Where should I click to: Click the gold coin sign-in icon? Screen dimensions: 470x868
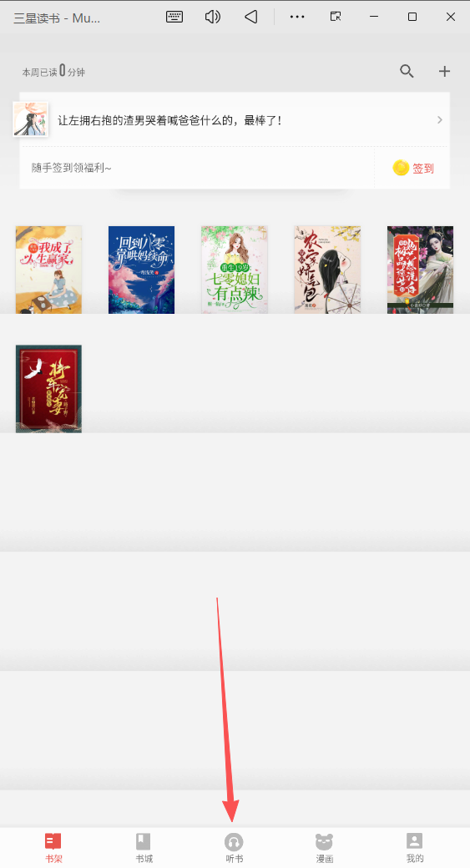[x=401, y=168]
